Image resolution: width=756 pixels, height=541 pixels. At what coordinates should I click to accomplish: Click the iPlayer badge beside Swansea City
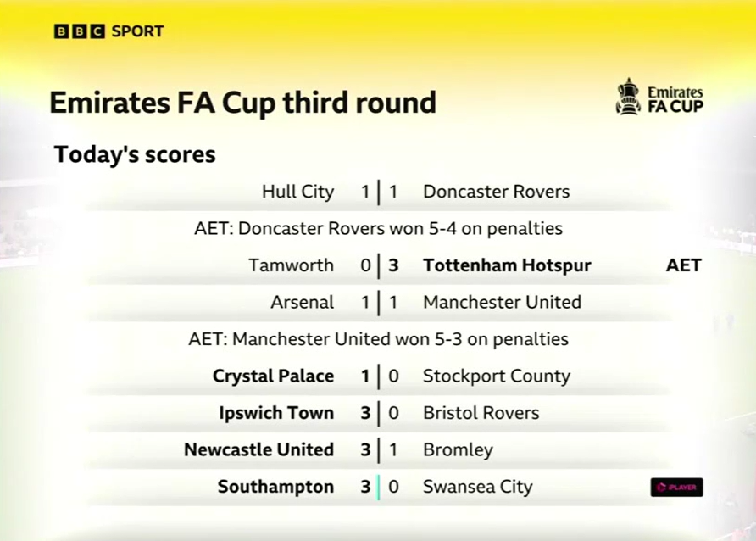click(676, 487)
